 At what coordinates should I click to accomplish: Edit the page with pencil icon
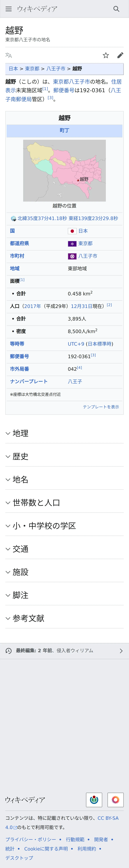coord(120,55)
